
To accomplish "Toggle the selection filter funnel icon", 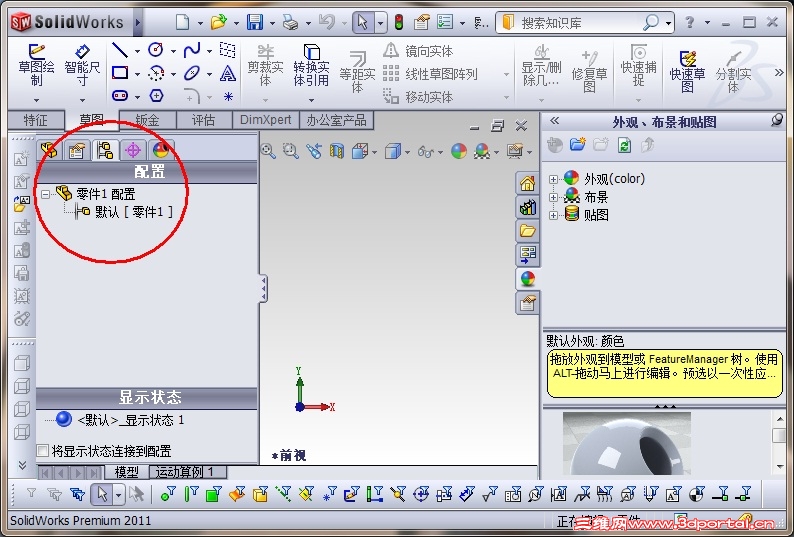I will [x=31, y=493].
